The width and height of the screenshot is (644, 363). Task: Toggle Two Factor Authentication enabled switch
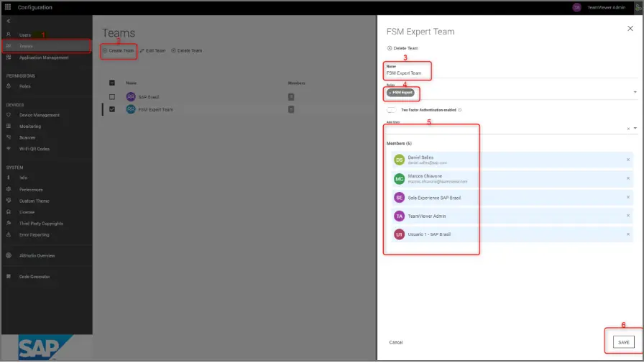392,110
